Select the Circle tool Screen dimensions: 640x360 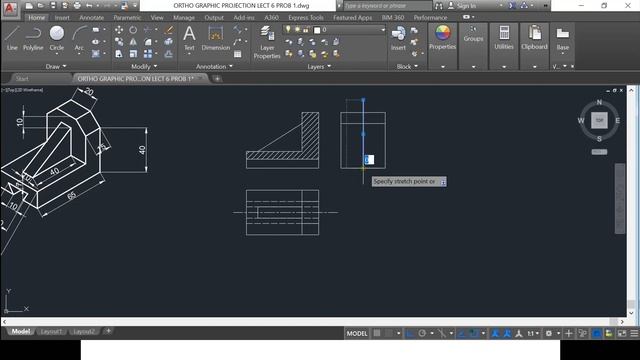(x=57, y=38)
